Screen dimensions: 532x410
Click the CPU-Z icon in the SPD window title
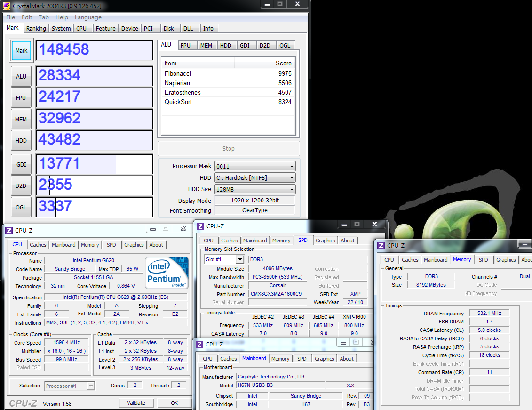[x=200, y=226]
